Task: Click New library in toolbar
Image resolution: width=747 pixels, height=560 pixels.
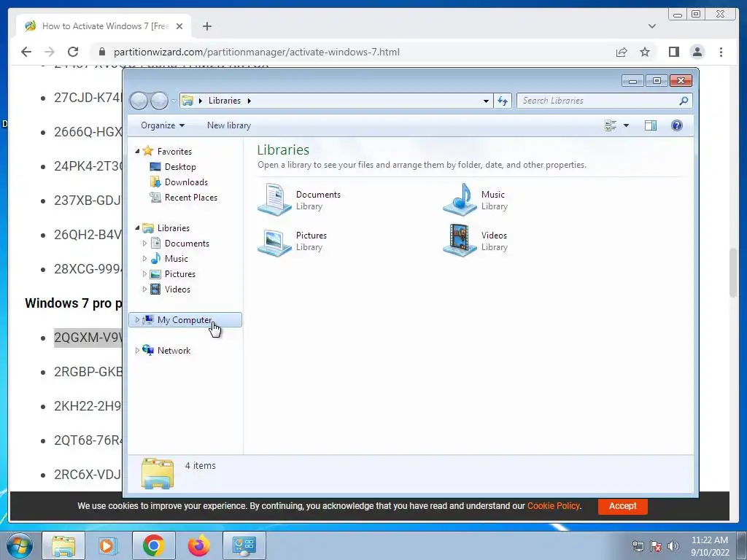Action: 229,125
